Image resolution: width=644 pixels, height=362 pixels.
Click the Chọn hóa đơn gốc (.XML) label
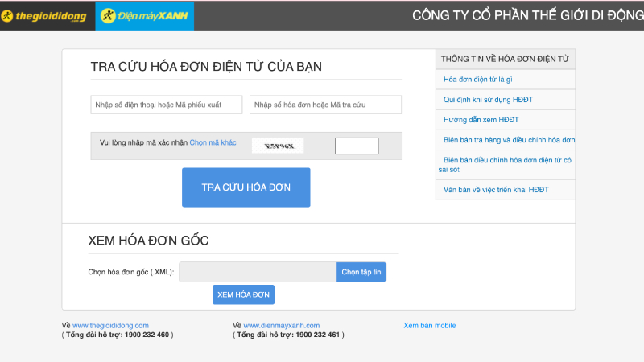point(131,272)
